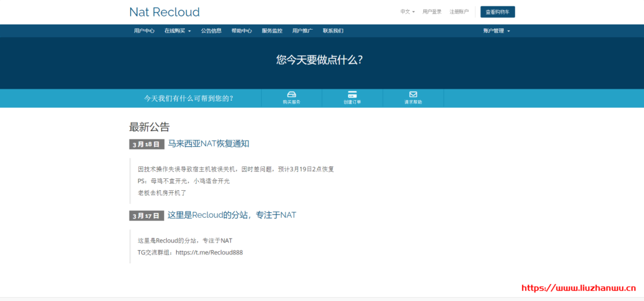The image size is (644, 301).
Task: Open the 中文 language dropdown
Action: click(x=408, y=11)
